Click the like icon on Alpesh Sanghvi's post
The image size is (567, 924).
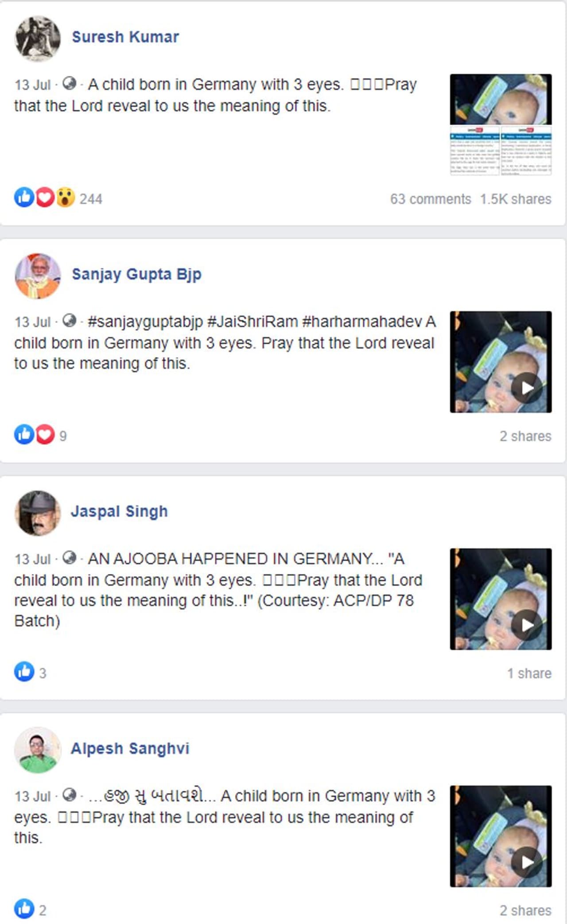24,909
